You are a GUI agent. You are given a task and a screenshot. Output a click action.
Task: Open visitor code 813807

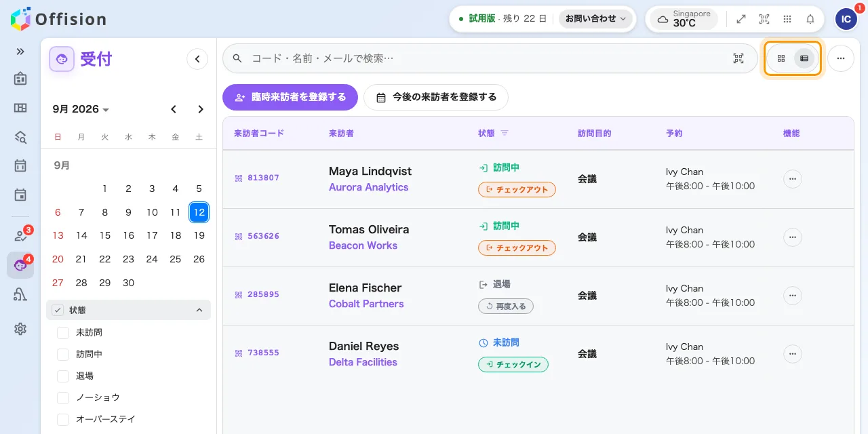[257, 178]
